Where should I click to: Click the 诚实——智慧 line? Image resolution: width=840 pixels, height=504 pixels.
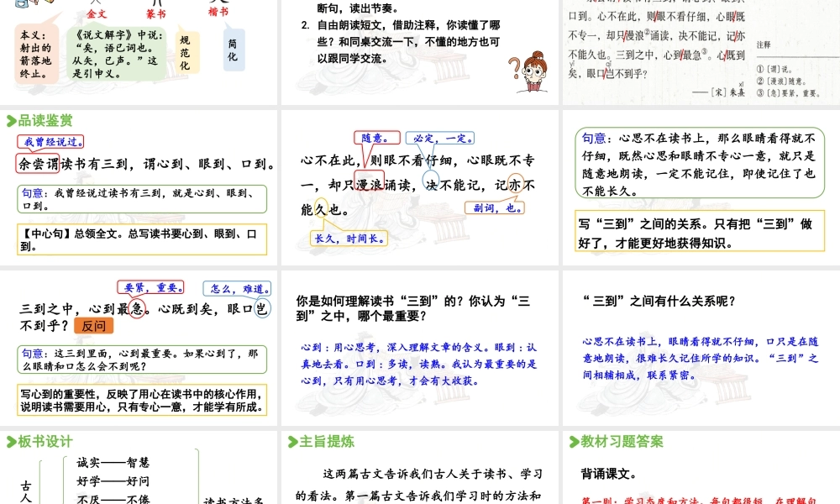click(x=113, y=462)
